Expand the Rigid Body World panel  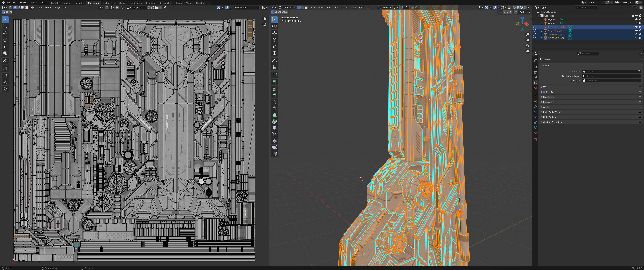pos(552,112)
